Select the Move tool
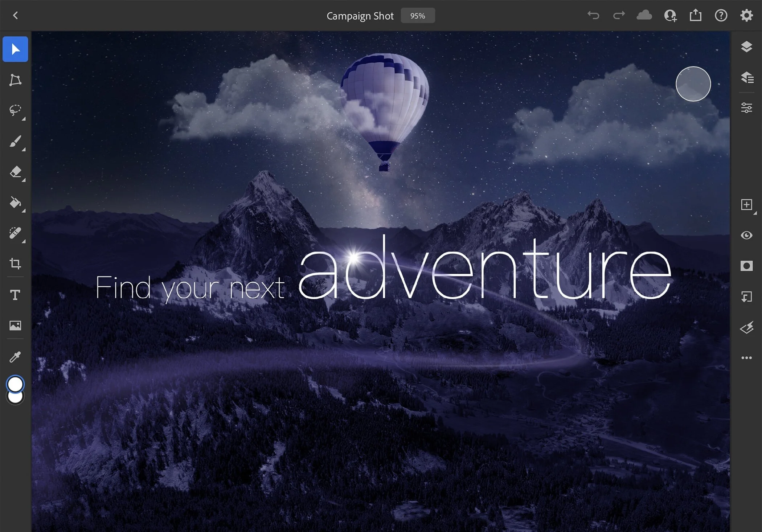Screen dimensions: 762x532 tap(15, 49)
